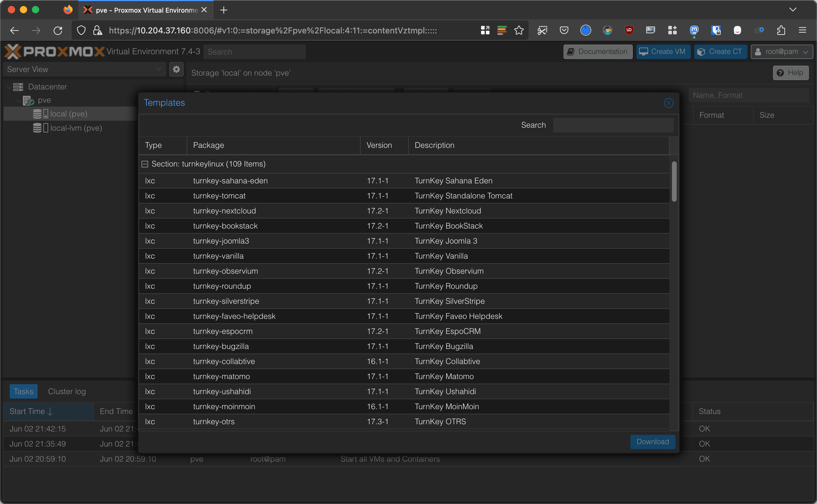The image size is (817, 504).
Task: Sort templates by the Package column header
Action: pos(274,145)
